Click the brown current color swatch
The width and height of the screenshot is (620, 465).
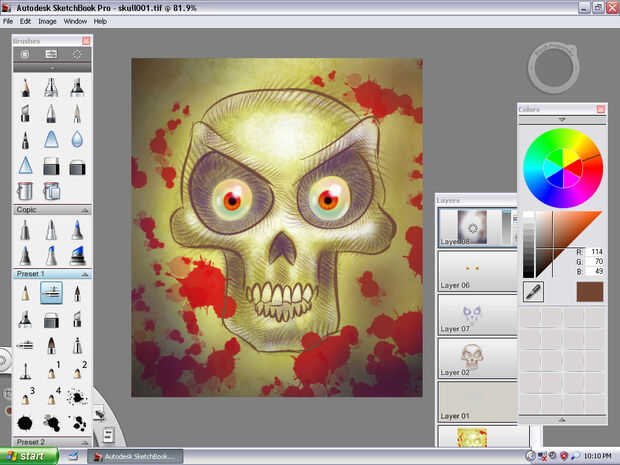coord(589,291)
